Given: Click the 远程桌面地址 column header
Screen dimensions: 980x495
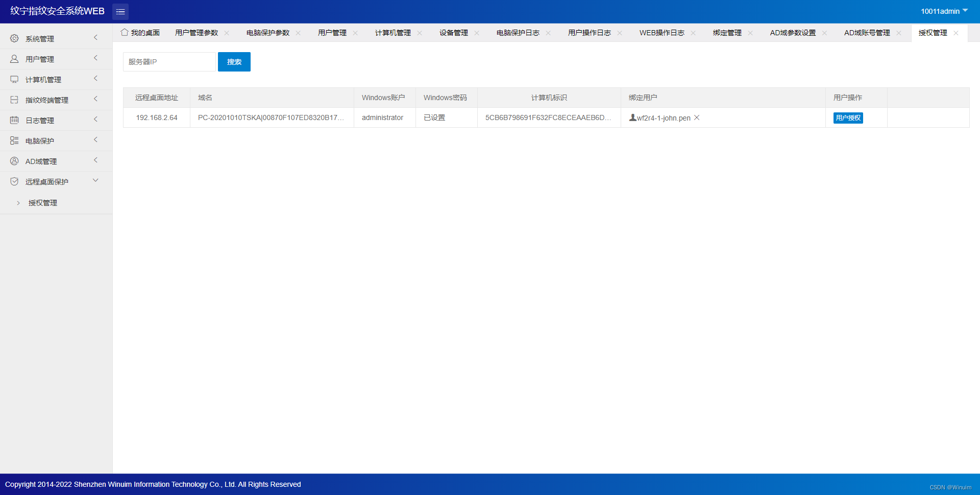Looking at the screenshot, I should (157, 98).
